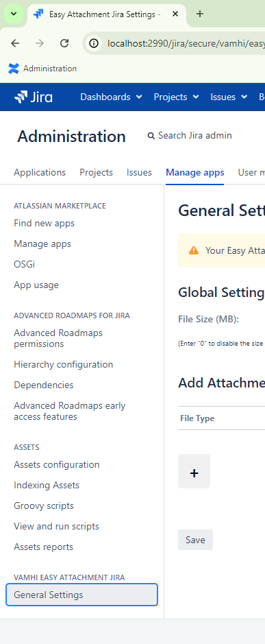
Task: Go back to previous page
Action: click(x=15, y=43)
